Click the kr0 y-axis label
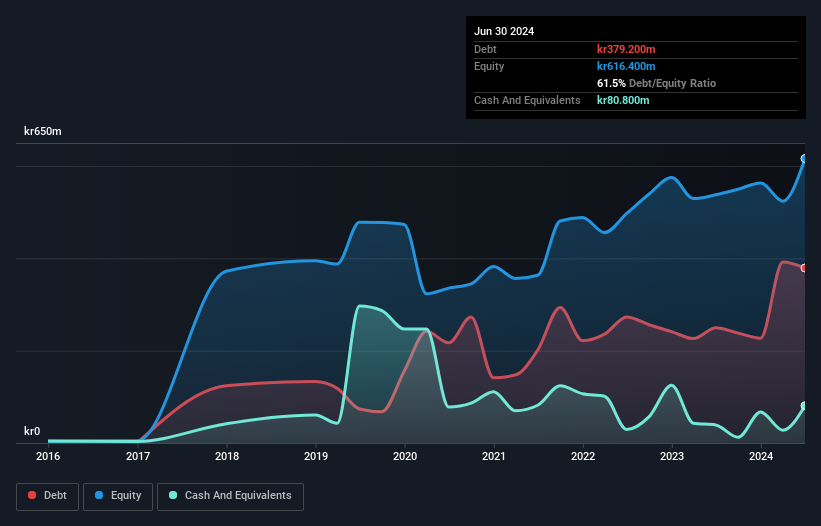 [x=32, y=431]
